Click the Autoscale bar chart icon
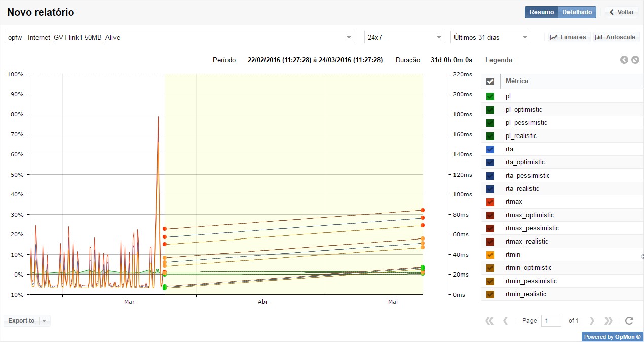The height and width of the screenshot is (342, 644). (599, 37)
